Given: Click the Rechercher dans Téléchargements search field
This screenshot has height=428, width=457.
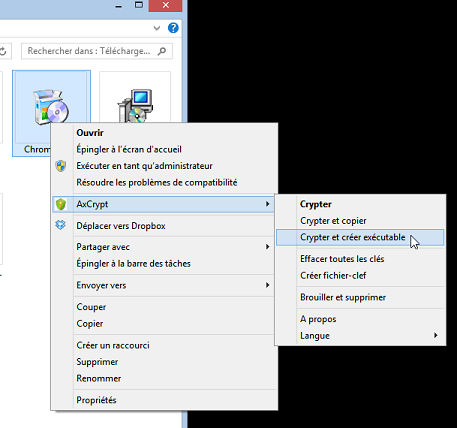Looking at the screenshot, I should (x=97, y=51).
